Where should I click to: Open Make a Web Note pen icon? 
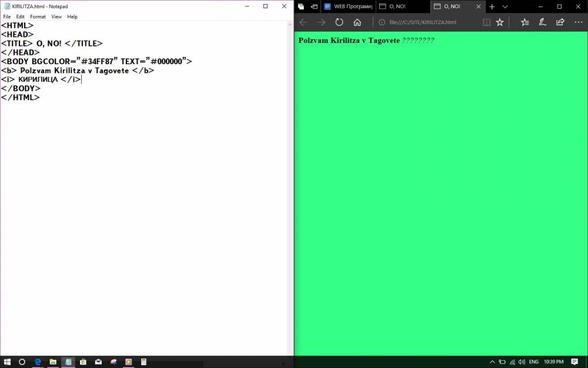(x=543, y=22)
